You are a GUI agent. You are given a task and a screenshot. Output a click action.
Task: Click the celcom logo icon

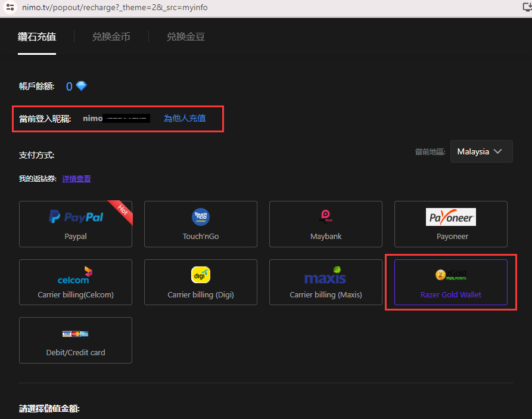(75, 275)
